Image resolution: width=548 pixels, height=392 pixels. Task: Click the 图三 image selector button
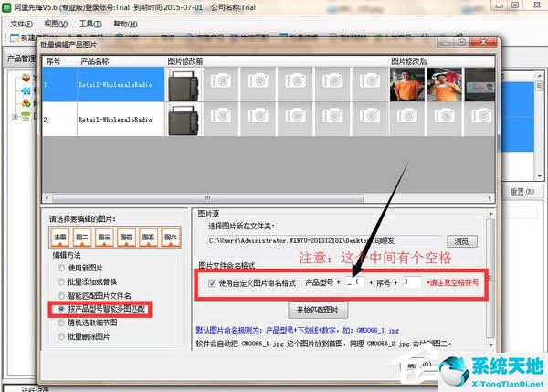click(x=104, y=238)
